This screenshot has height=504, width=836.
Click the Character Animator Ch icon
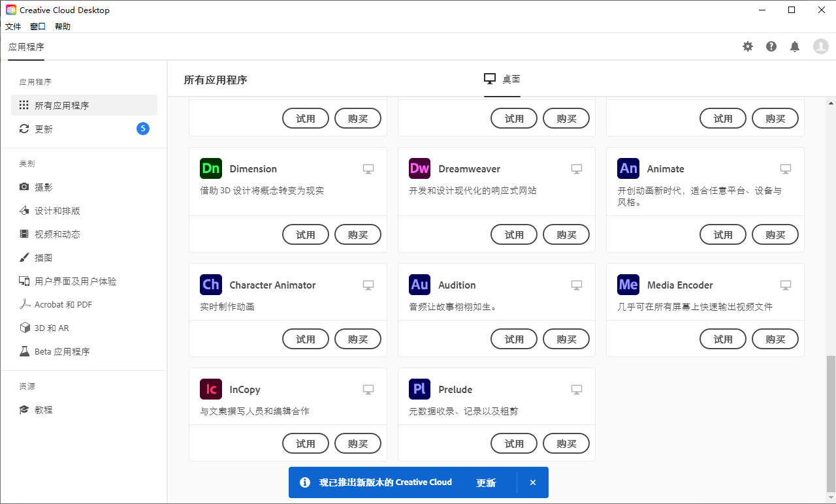click(x=211, y=285)
